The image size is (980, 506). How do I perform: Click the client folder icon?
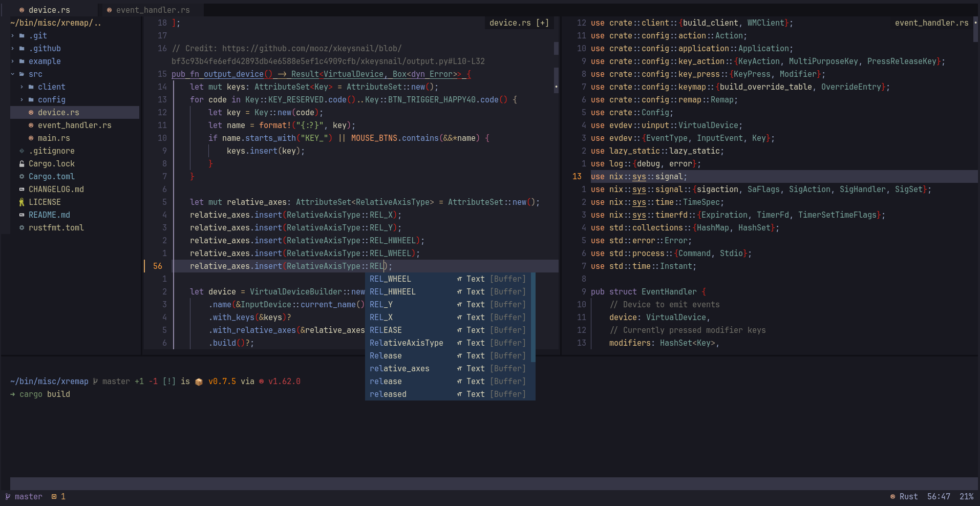click(31, 87)
